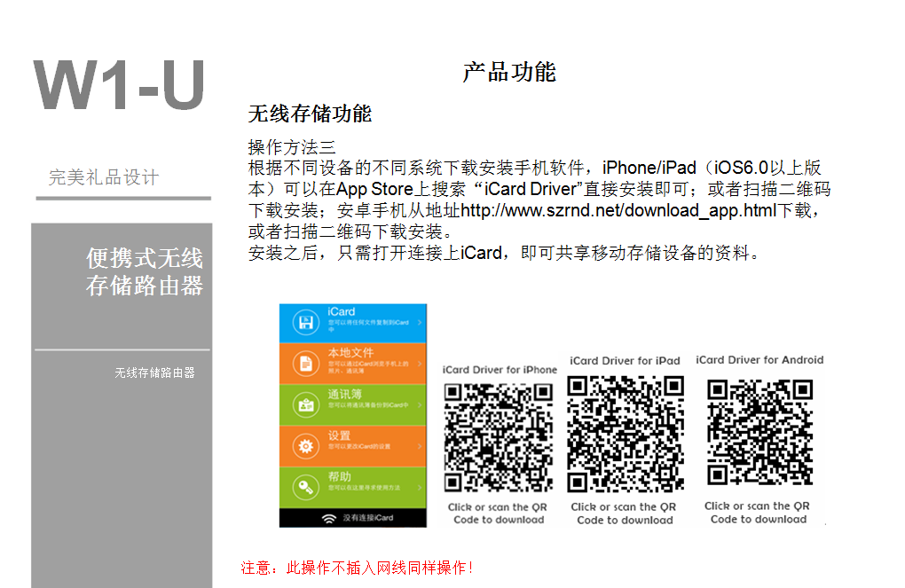Expand the 设置 row chevron
Image resolution: width=905 pixels, height=588 pixels.
pos(420,447)
